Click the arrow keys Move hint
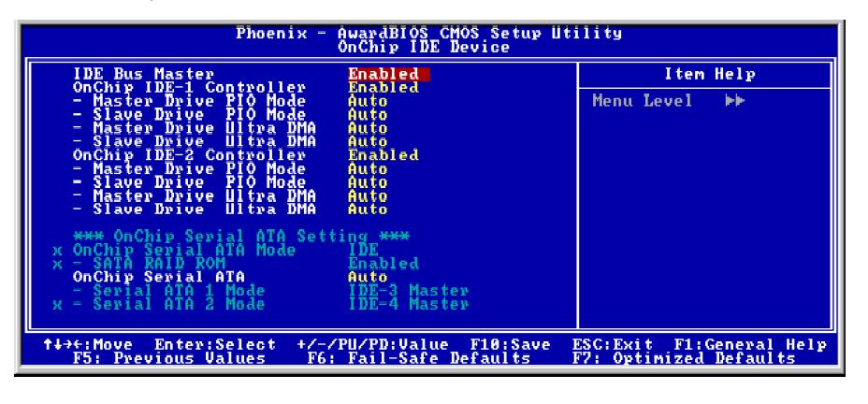Image resolution: width=868 pixels, height=404 pixels. pyautogui.click(x=88, y=345)
